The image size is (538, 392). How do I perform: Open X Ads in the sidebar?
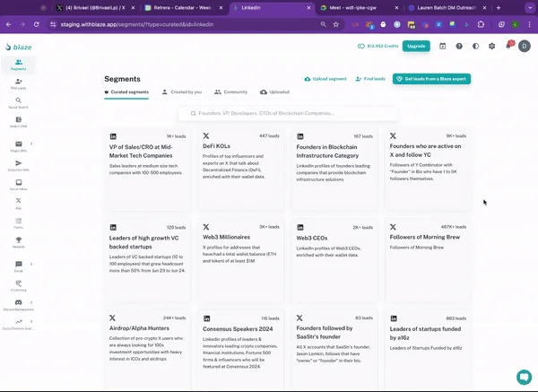pos(19,204)
